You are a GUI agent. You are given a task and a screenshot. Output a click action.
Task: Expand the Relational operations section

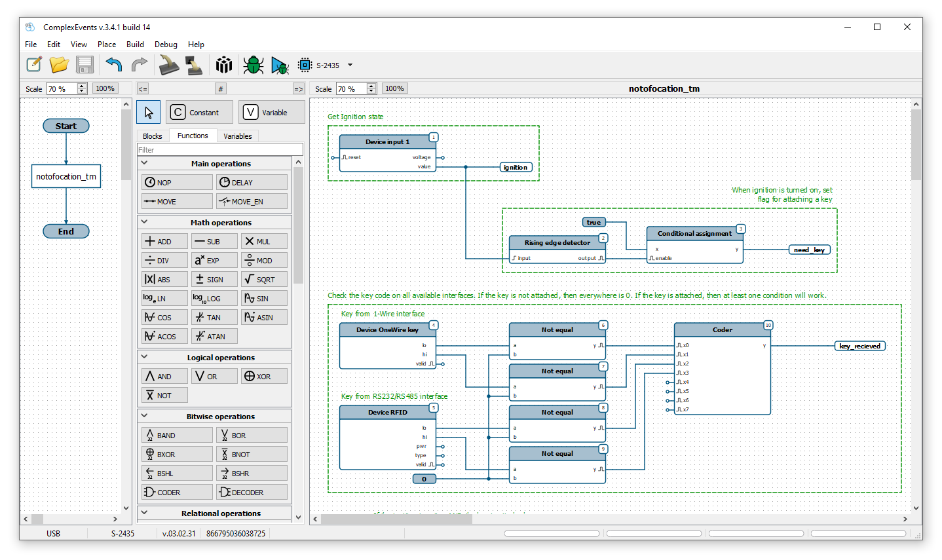click(145, 513)
